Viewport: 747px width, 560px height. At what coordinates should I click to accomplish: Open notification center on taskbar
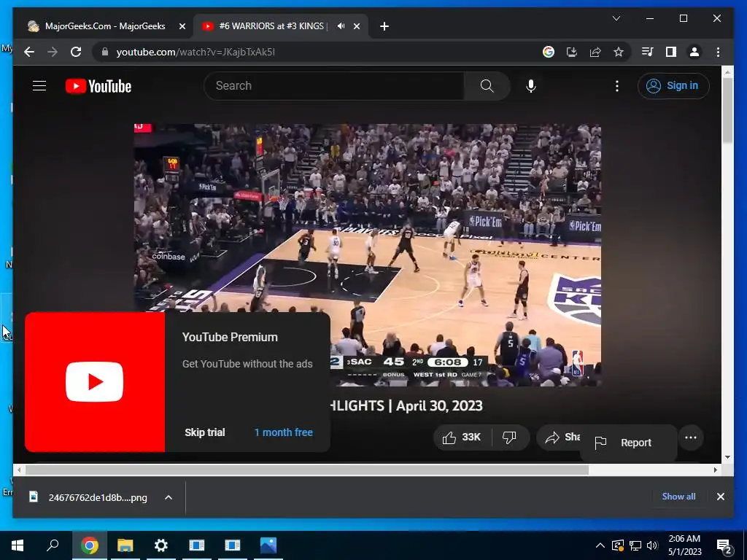(x=724, y=545)
